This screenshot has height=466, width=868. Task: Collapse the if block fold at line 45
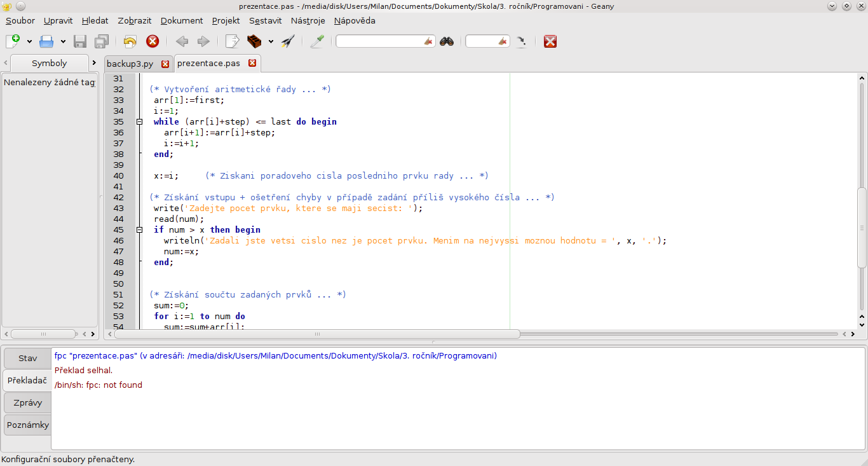[139, 230]
